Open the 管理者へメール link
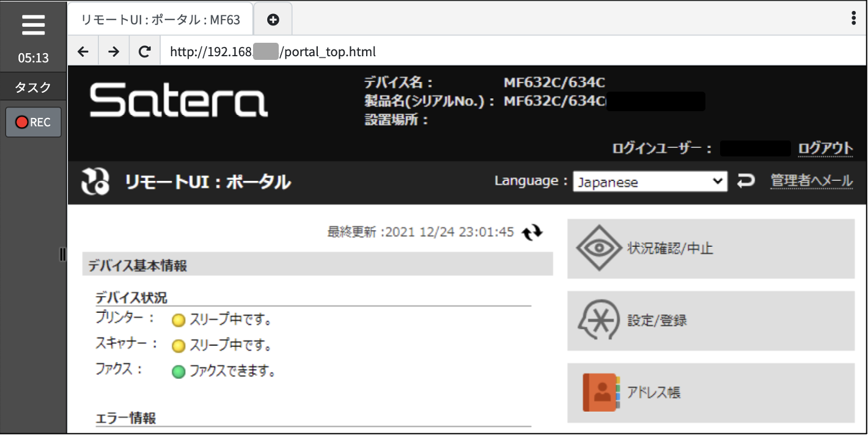This screenshot has width=868, height=435. pyautogui.click(x=811, y=181)
